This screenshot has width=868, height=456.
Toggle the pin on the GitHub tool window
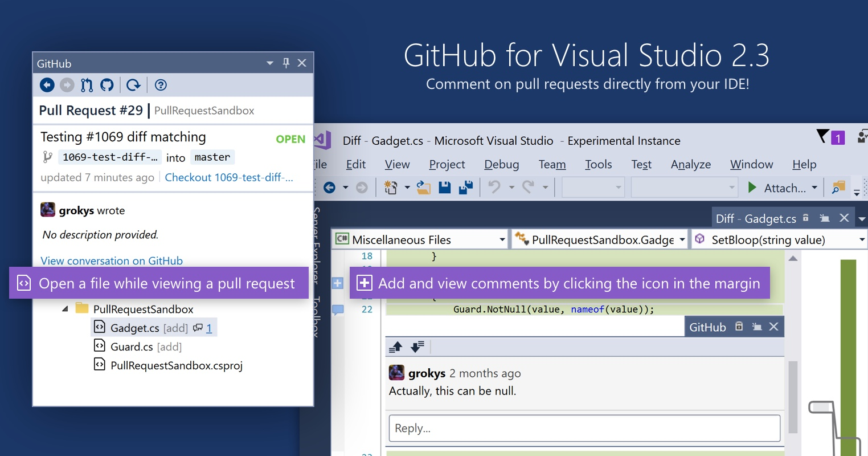coord(286,63)
